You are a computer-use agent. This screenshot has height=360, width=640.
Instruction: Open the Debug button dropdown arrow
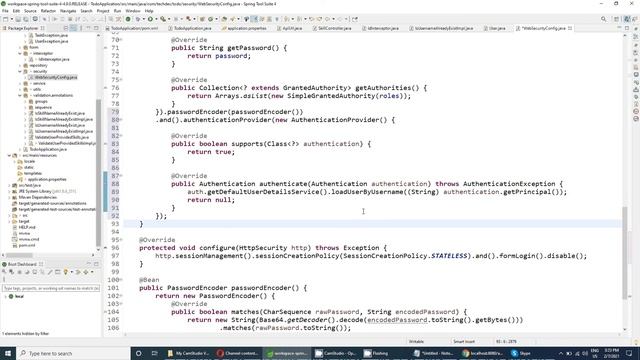click(x=143, y=19)
